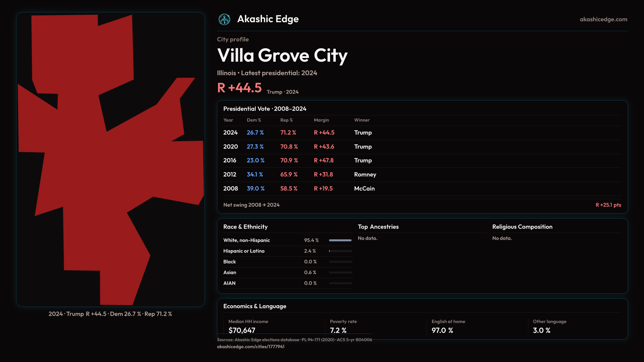Viewport: 644px width, 362px height.
Task: Click the Poverty rate 7.2 % stat
Action: click(x=338, y=330)
